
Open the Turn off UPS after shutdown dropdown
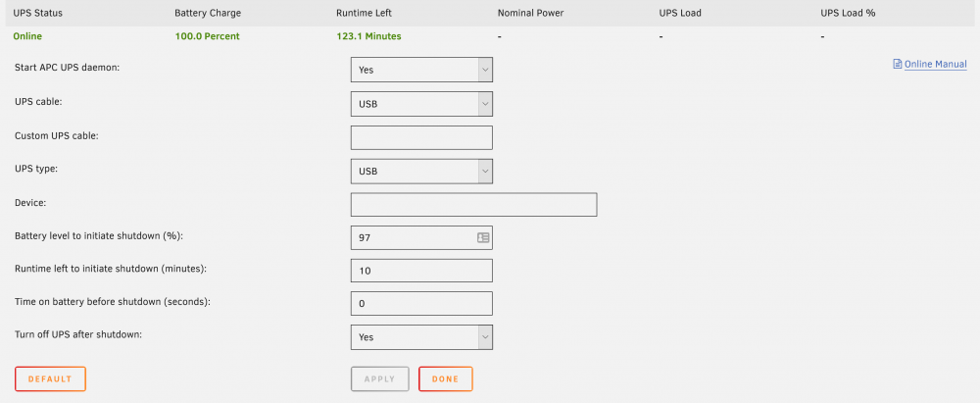421,336
